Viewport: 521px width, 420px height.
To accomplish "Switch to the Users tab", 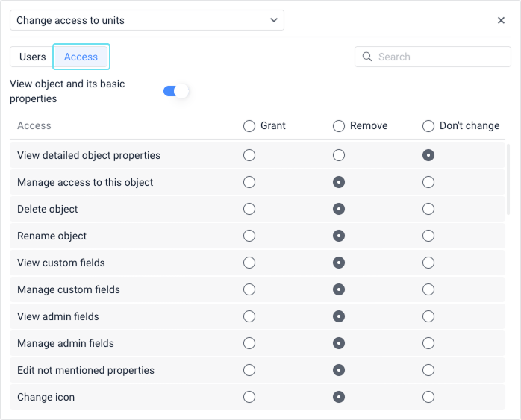I will 32,57.
